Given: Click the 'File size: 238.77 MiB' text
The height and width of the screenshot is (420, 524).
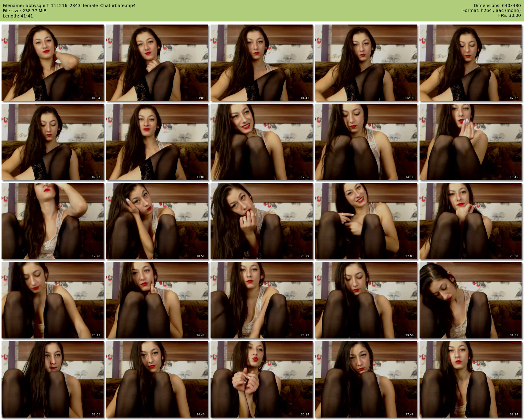Looking at the screenshot, I should point(25,11).
